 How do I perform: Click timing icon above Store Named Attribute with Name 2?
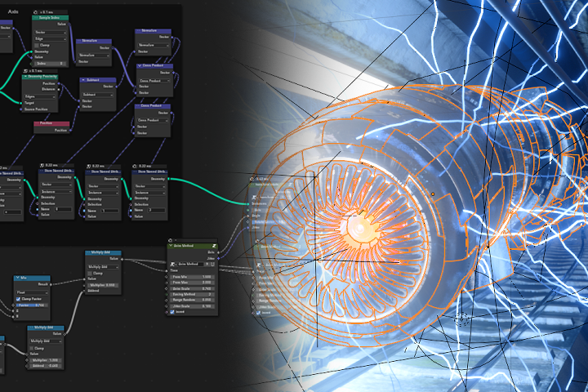click(x=135, y=166)
